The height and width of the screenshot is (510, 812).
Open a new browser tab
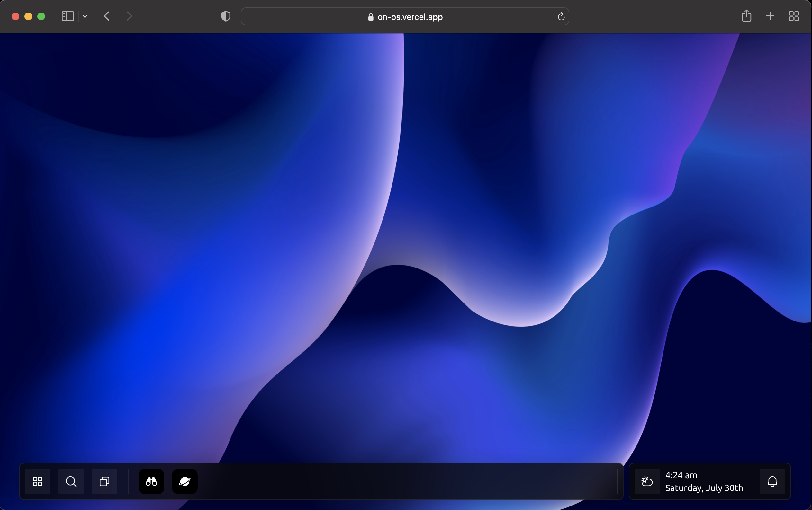pos(770,16)
